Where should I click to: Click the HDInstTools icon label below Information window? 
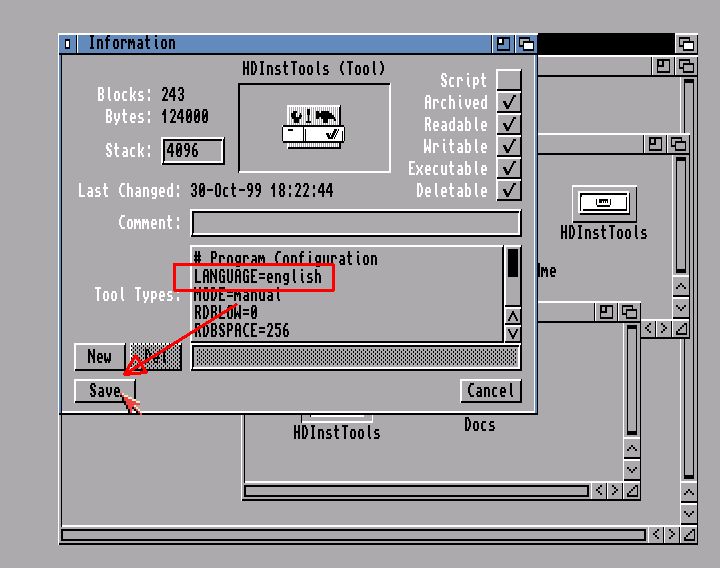337,433
